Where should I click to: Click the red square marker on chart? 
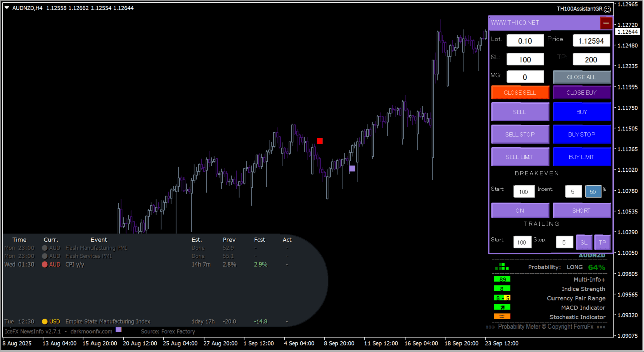click(320, 141)
